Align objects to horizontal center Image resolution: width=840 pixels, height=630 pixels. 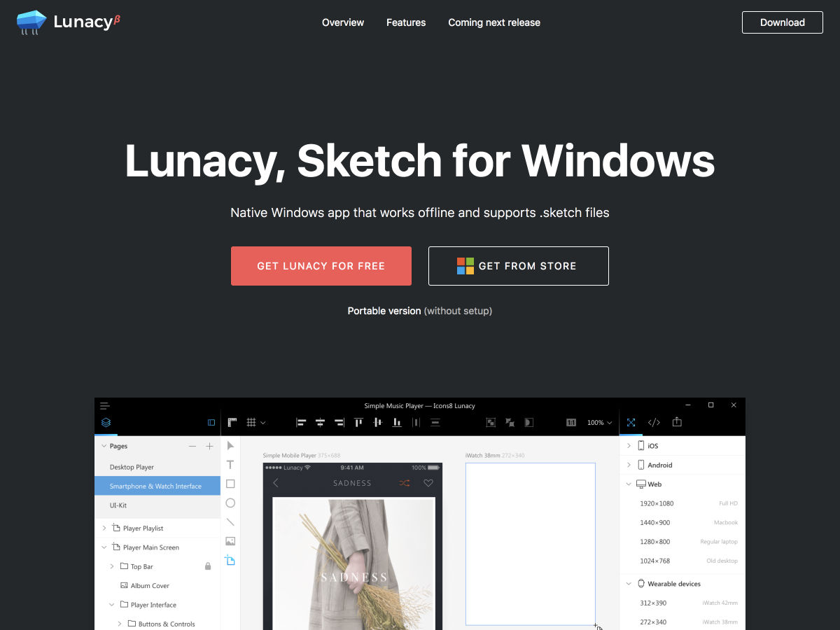pos(320,422)
